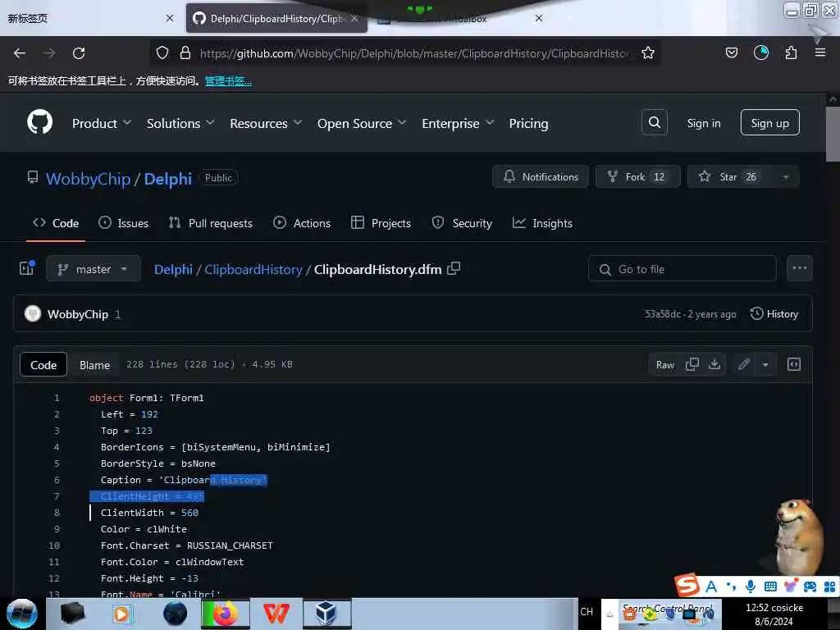Open commit 53a58dc link

663,314
